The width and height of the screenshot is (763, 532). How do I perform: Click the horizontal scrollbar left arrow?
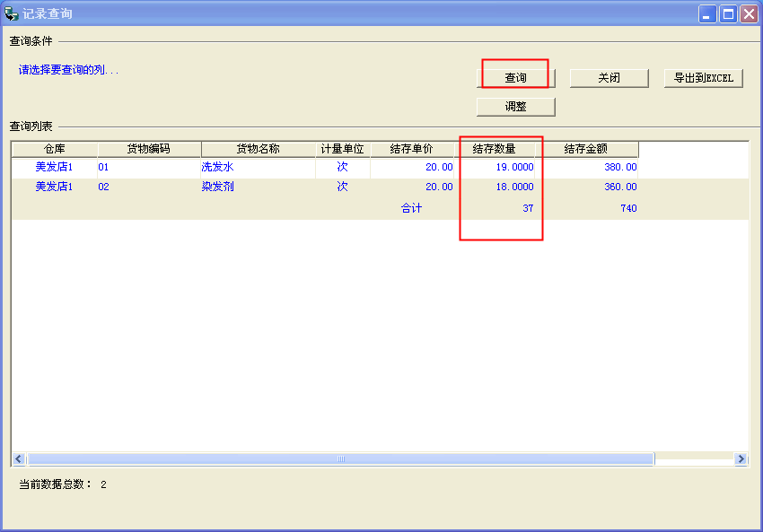pos(19,458)
